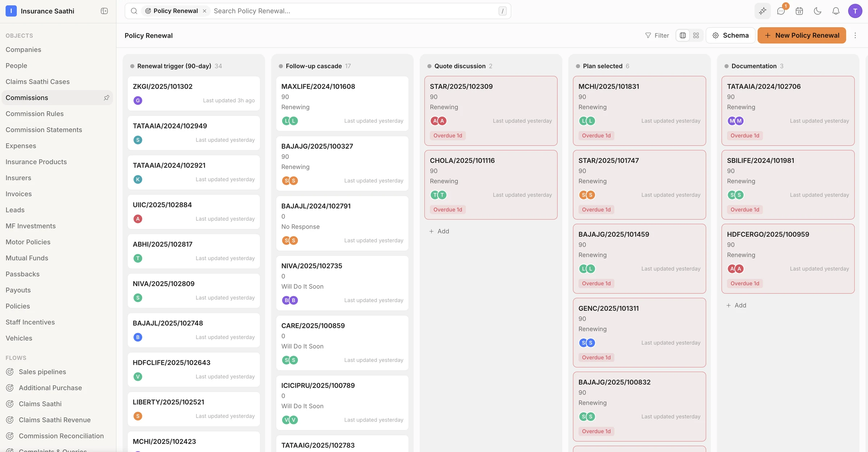The image size is (868, 452).
Task: Click the A avatar on UIIC/2025/102884
Action: pyautogui.click(x=138, y=219)
